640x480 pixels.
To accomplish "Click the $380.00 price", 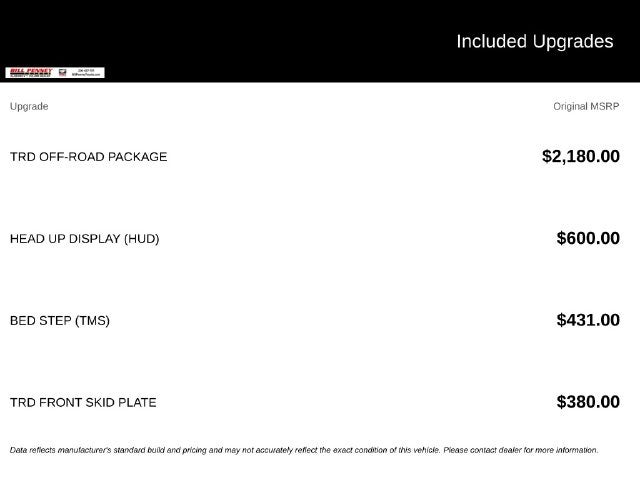I will (588, 402).
